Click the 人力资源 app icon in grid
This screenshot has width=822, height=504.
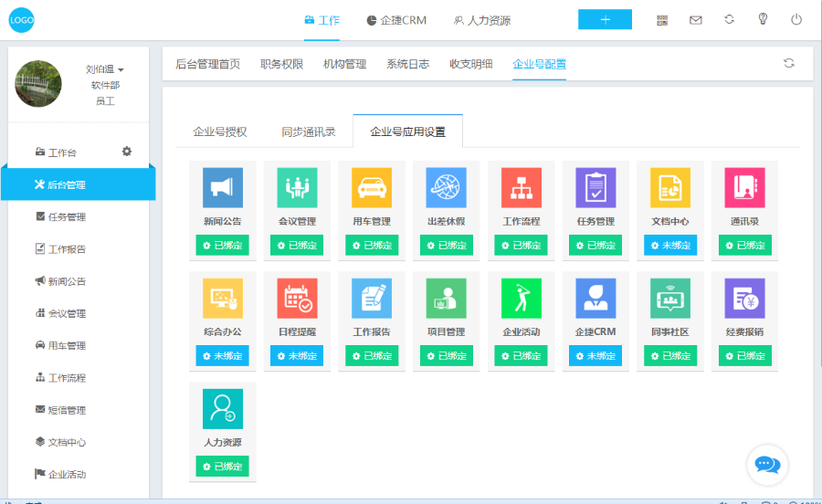223,409
